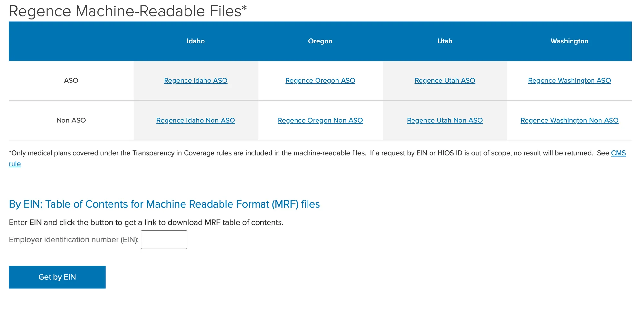The width and height of the screenshot is (644, 309).
Task: Click the By EIN Table of Contents heading
Action: point(164,204)
